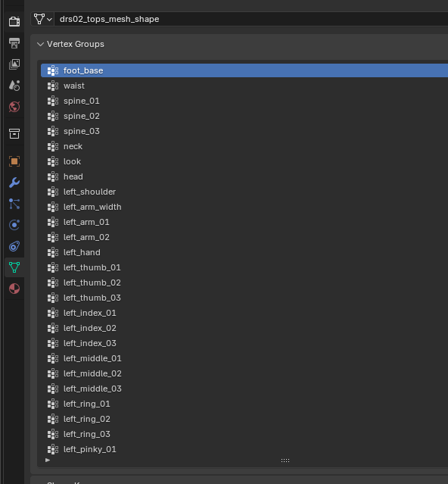Viewport: 448px width, 484px height.
Task: Select the left_index_03 vertex group
Action: 244,343
